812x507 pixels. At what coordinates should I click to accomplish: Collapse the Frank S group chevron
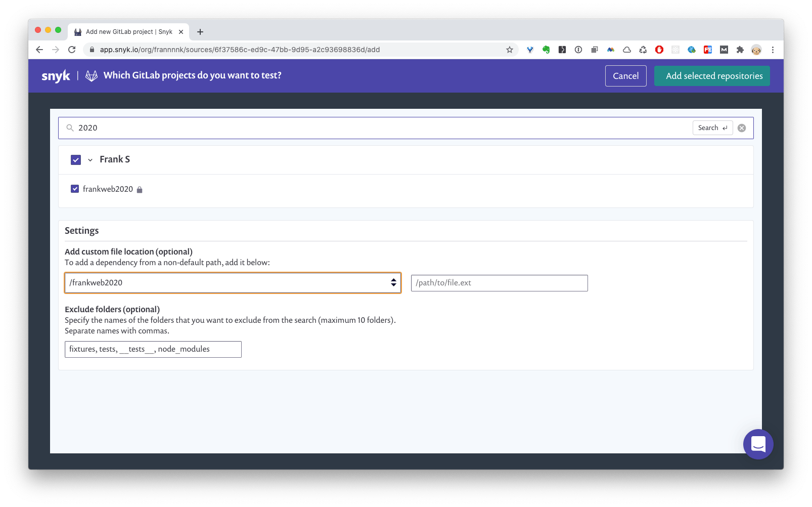(90, 160)
